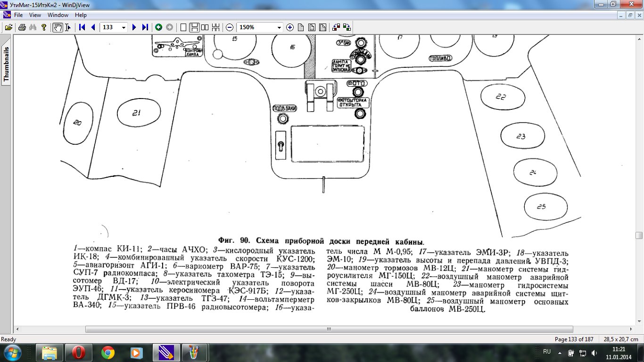Open the page number dropdown
This screenshot has width=644, height=362.
(124, 27)
